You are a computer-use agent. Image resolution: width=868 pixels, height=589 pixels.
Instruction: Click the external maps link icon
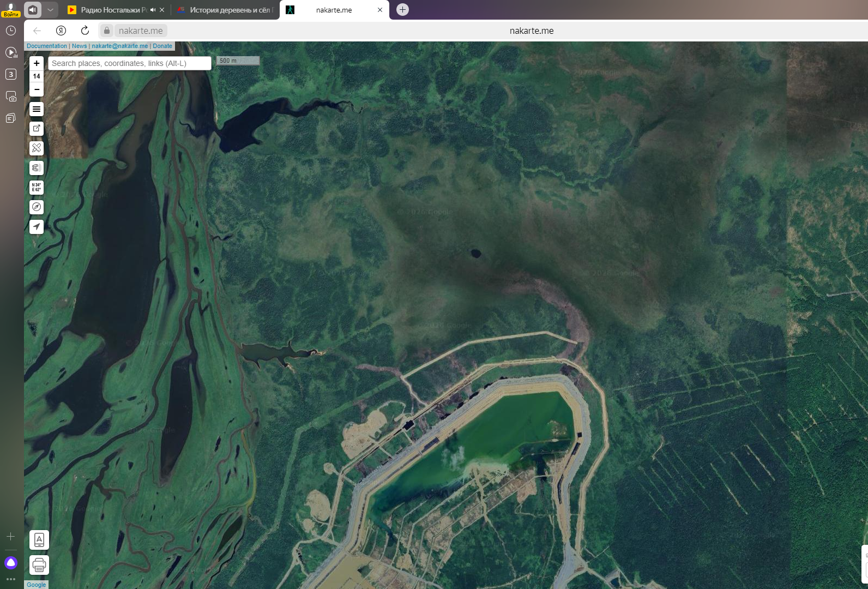pos(37,129)
